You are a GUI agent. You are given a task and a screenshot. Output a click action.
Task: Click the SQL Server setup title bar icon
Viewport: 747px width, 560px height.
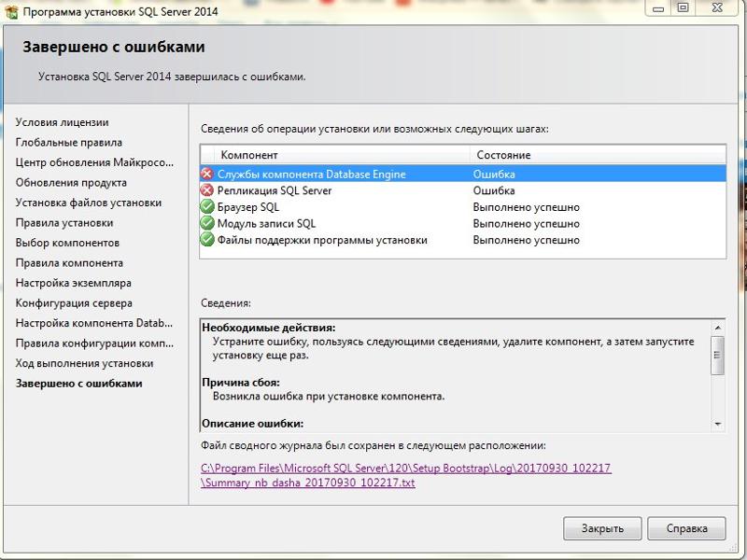tap(11, 12)
